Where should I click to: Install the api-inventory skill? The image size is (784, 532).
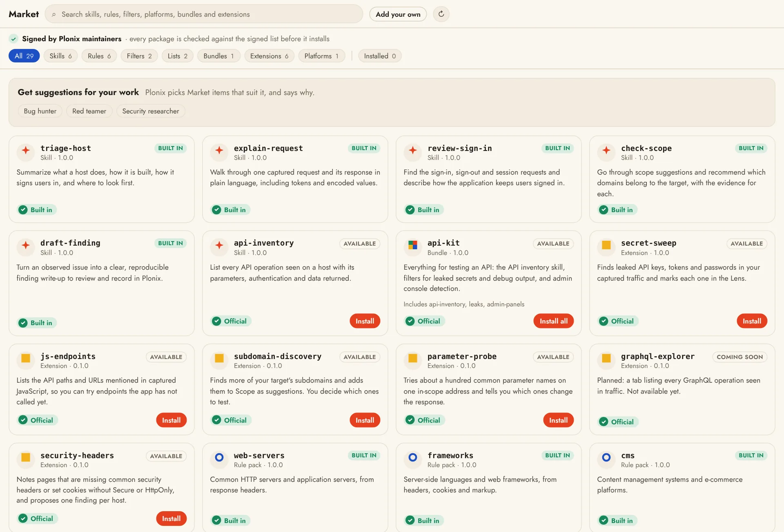pos(365,321)
